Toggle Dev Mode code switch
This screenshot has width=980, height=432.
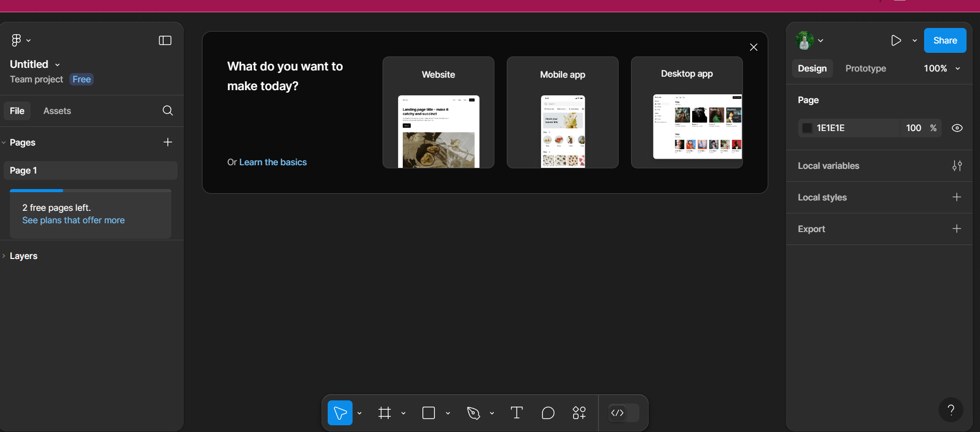tap(624, 413)
